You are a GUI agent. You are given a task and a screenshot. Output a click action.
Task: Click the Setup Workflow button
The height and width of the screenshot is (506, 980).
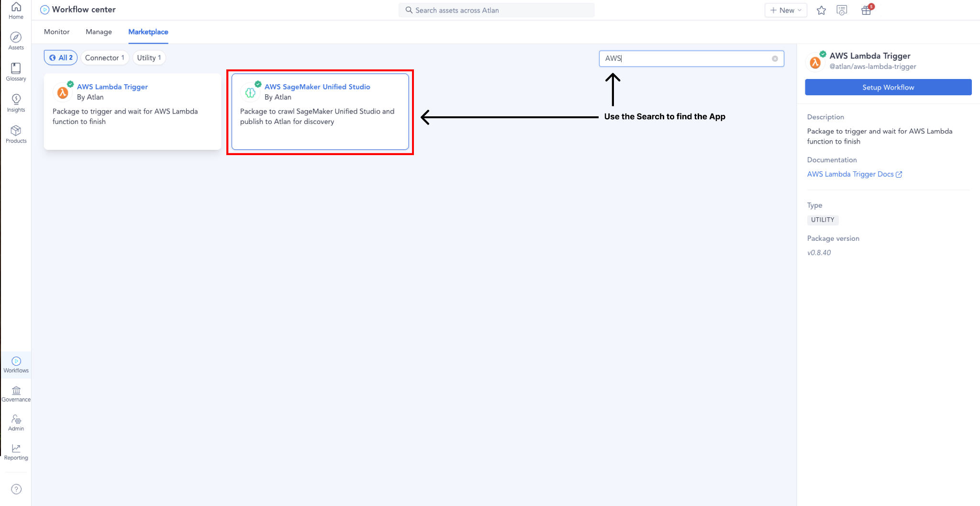(888, 87)
